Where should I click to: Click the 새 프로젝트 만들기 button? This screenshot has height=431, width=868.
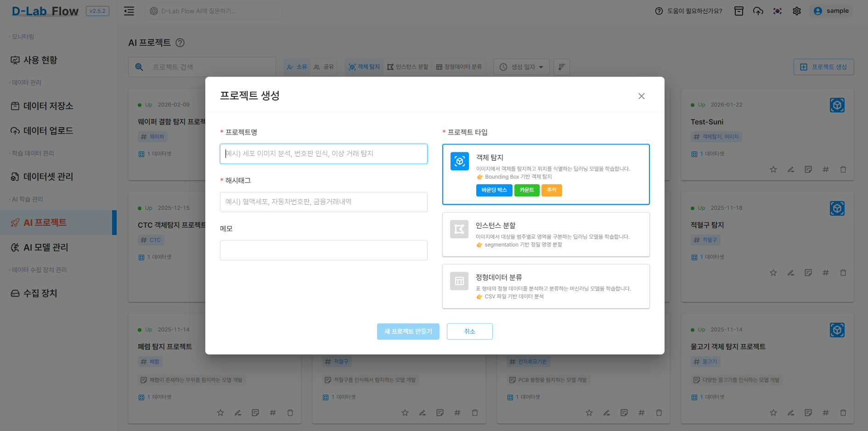point(408,331)
